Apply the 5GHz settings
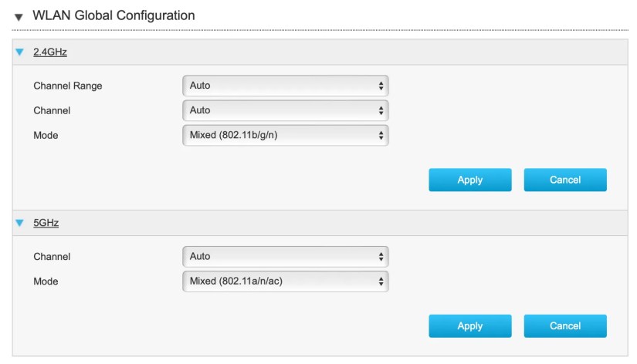 click(x=469, y=326)
